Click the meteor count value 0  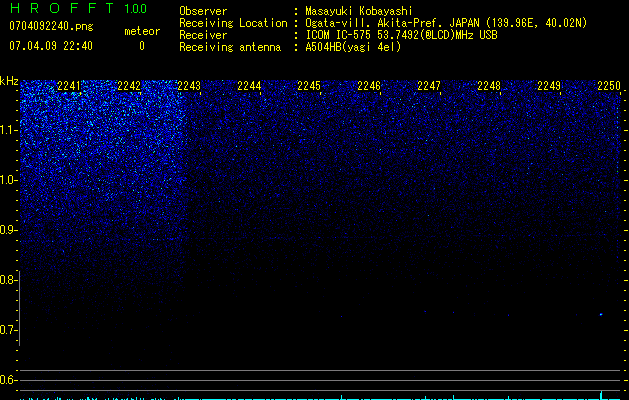pyautogui.click(x=142, y=46)
